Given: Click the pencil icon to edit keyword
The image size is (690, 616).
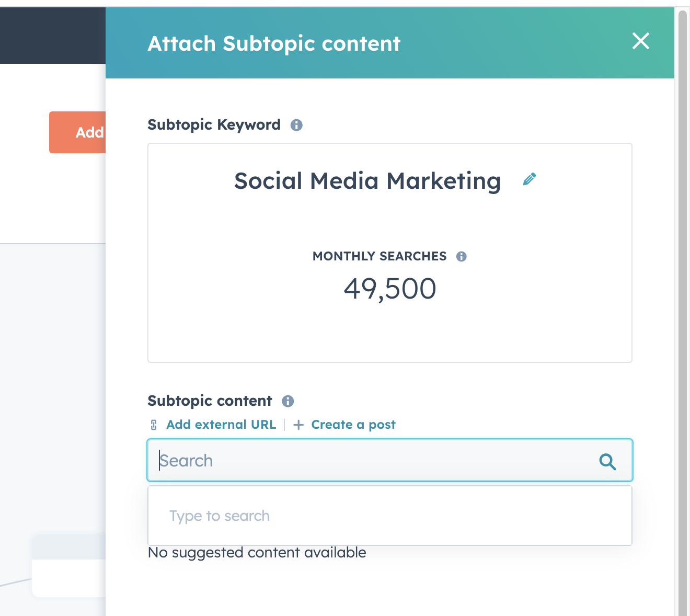Looking at the screenshot, I should coord(530,180).
